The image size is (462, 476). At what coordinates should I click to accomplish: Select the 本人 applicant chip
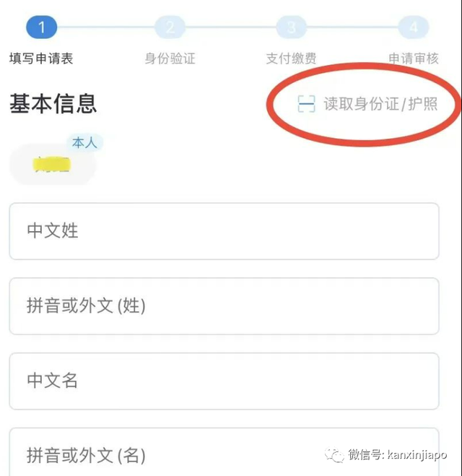(x=53, y=165)
